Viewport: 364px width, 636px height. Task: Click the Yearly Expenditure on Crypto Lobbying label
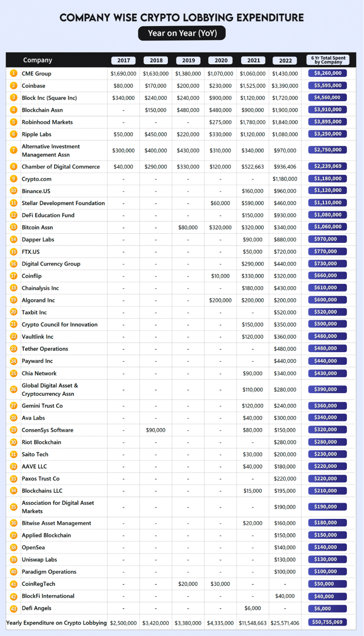pos(56,622)
